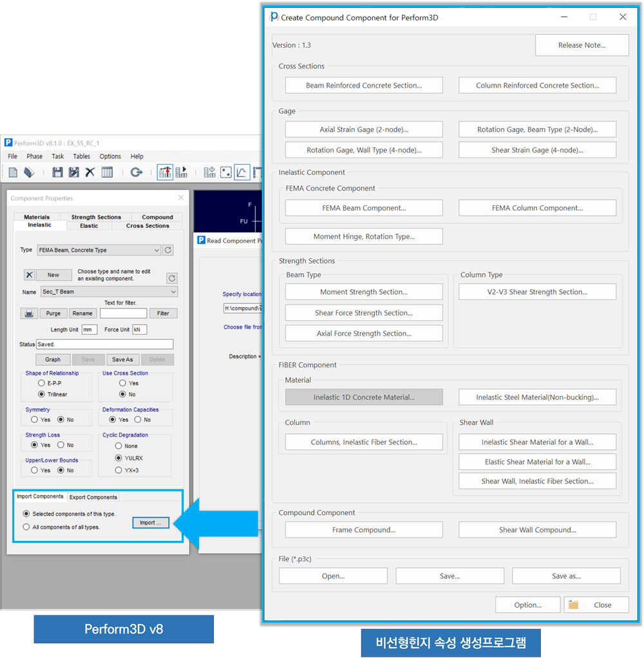The height and width of the screenshot is (658, 644).
Task: Click the folder icon beside Close button
Action: [573, 605]
